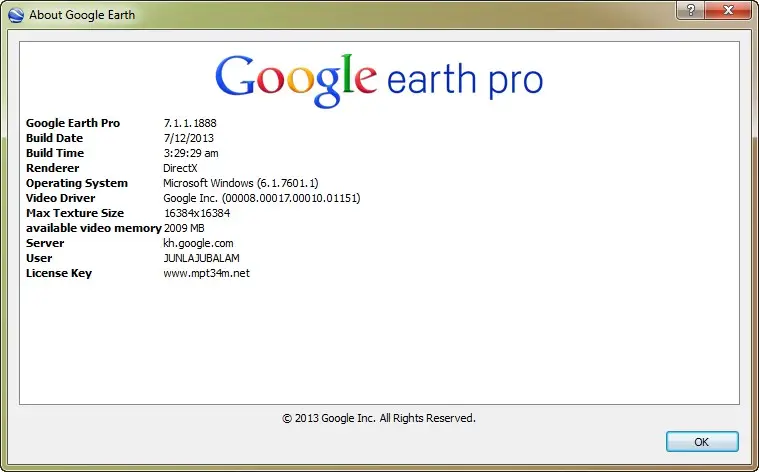Click the Build Time value 3:29:29 am

pos(191,153)
